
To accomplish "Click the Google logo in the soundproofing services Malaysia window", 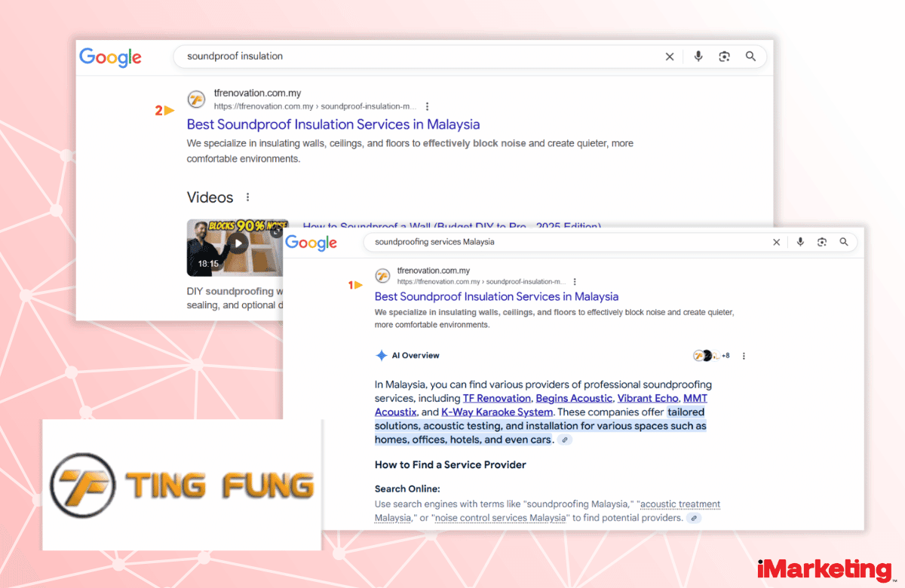I will [311, 243].
